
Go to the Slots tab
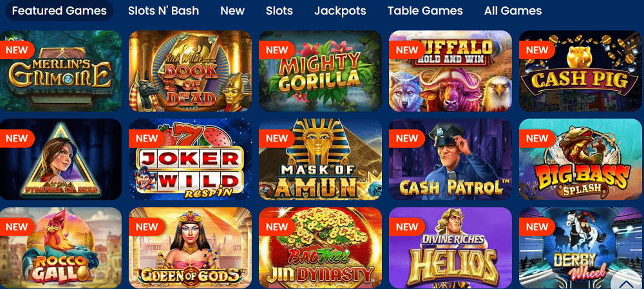tap(279, 11)
